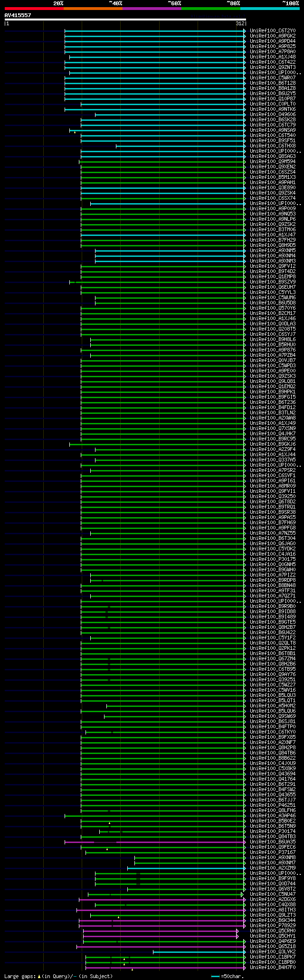Click the UniRef100_Q5CRH0 entry
Image resolution: width=304 pixels, height=980 pixels.
pos(273,931)
